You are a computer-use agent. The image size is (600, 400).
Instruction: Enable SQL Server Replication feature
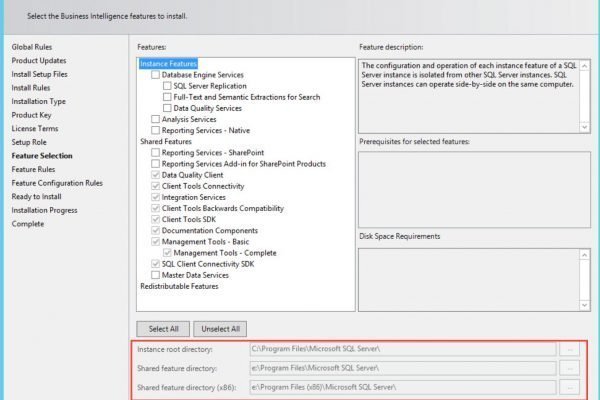pos(166,86)
